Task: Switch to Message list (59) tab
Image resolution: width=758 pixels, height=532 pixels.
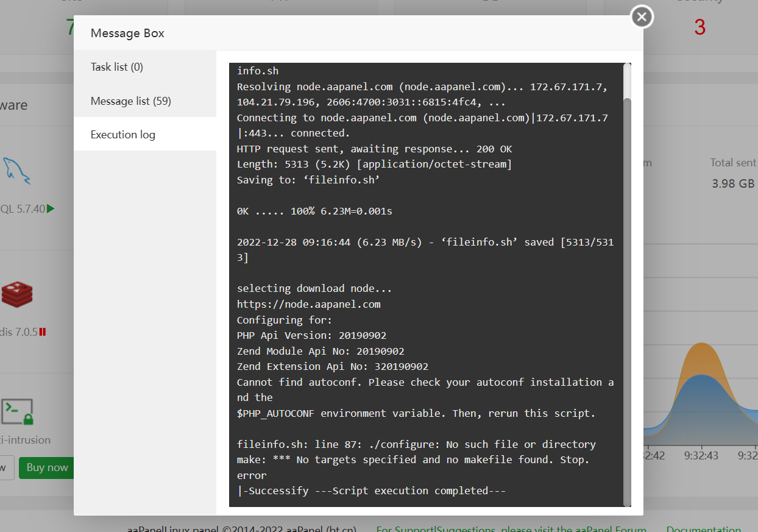Action: (x=130, y=101)
